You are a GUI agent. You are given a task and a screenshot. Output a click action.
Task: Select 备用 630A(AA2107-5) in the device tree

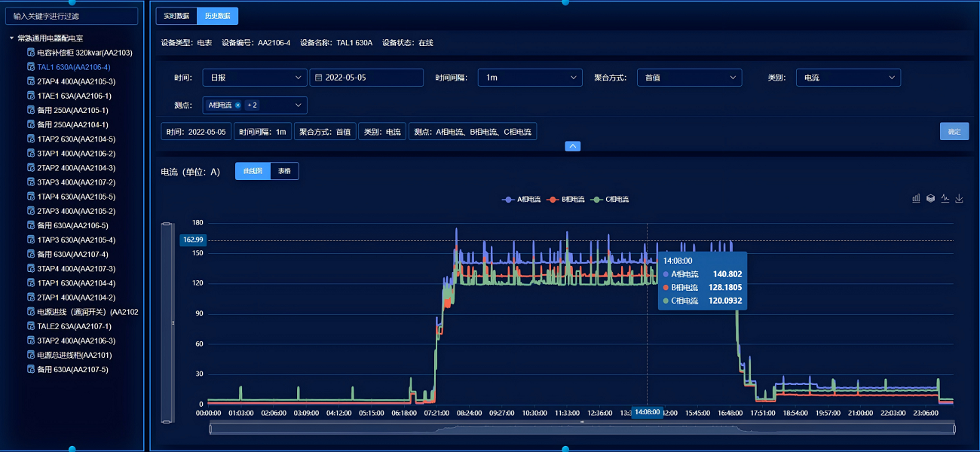click(x=72, y=369)
